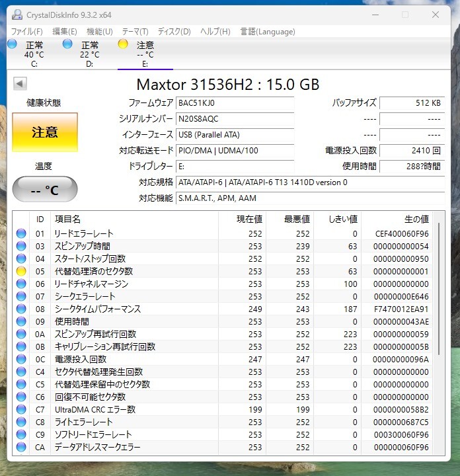
Task: Click blue status icon of row 09 使用時間
Action: point(21,321)
